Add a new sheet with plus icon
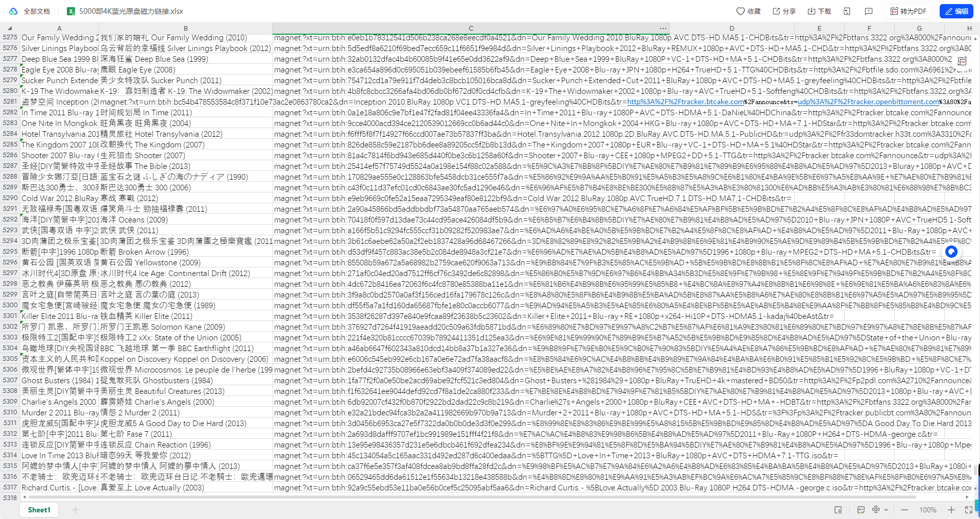Viewport: 980px width, 519px height. (x=76, y=510)
